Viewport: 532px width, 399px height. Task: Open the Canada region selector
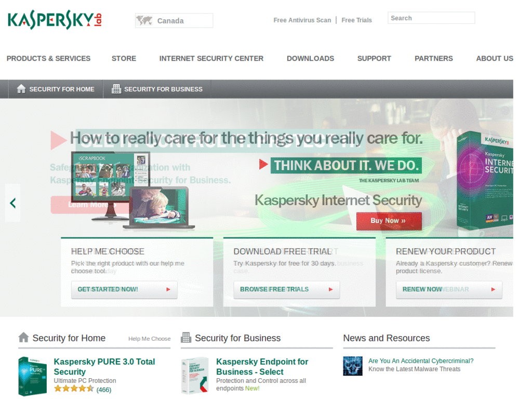pos(174,20)
